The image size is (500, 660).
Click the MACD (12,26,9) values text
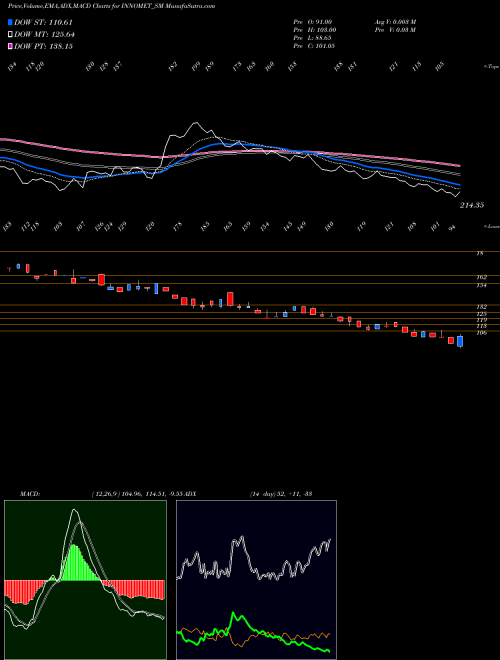138,493
